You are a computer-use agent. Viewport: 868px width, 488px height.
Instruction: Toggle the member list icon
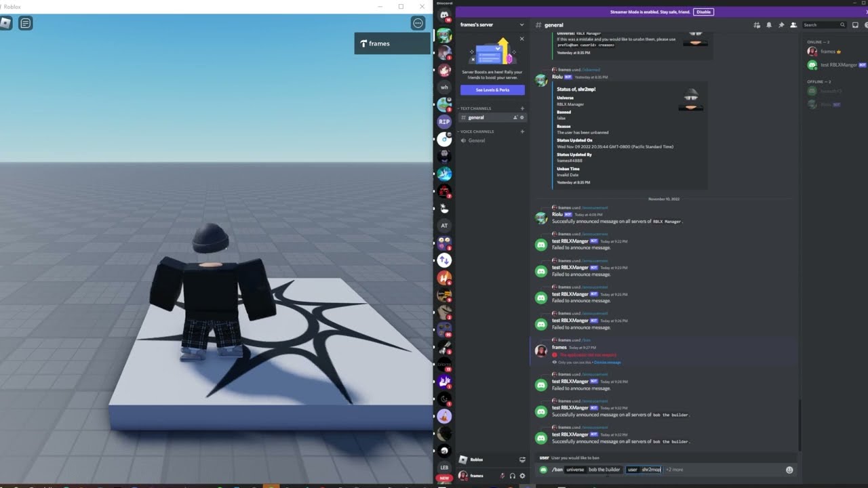tap(793, 25)
